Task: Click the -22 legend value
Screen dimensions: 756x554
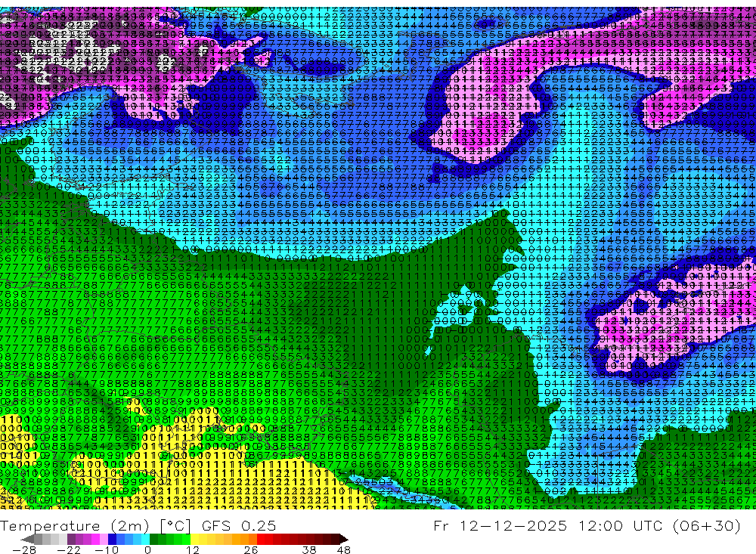Action: point(69,549)
